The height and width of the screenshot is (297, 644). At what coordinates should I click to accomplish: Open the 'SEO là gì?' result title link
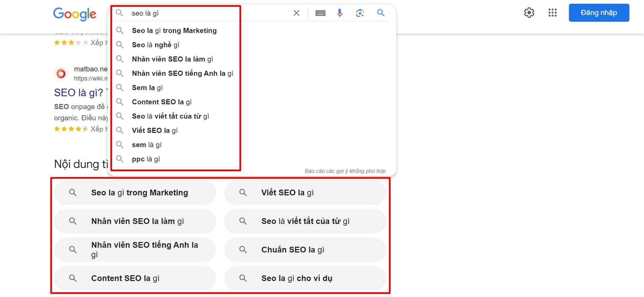point(80,93)
